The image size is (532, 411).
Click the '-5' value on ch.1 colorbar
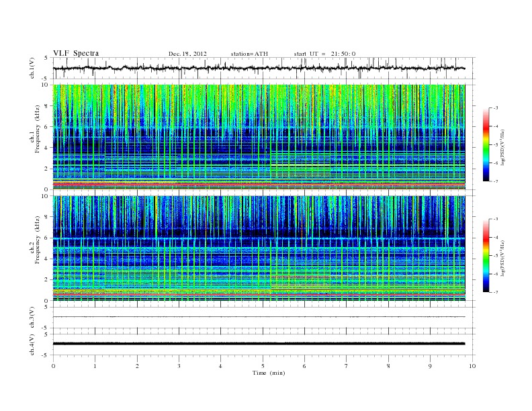click(496, 144)
